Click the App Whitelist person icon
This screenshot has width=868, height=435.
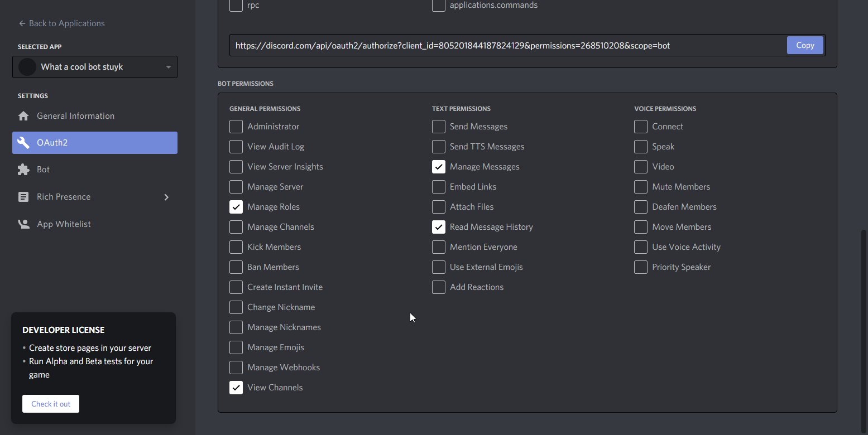[x=23, y=224]
